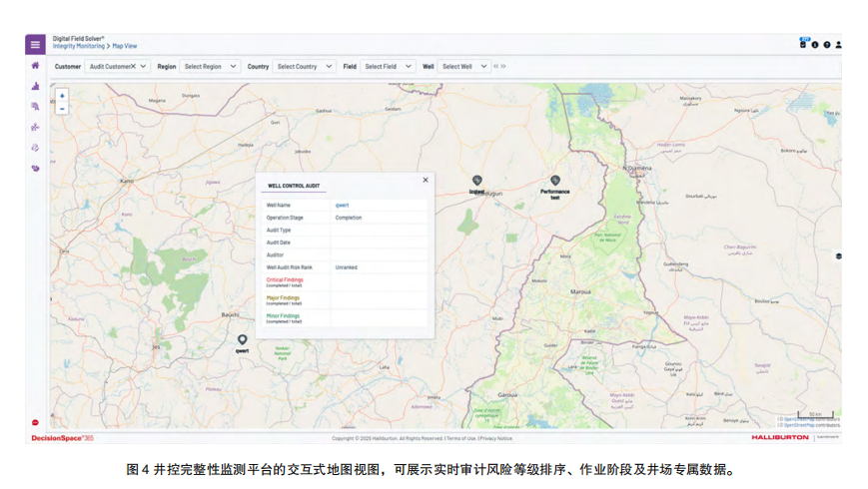The width and height of the screenshot is (868, 489).
Task: Open the user profile icon
Action: coord(839,45)
